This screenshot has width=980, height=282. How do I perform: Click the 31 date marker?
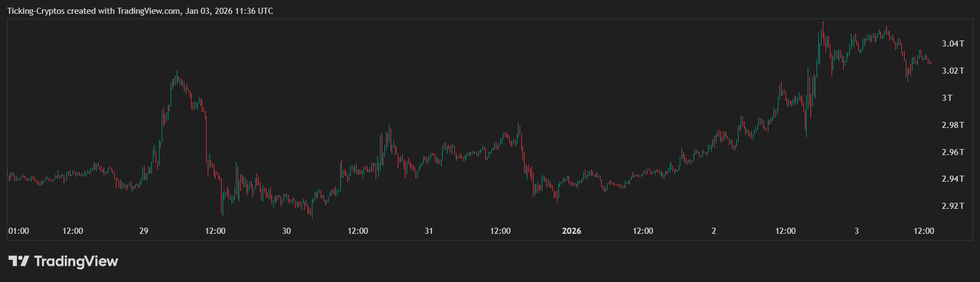point(429,231)
